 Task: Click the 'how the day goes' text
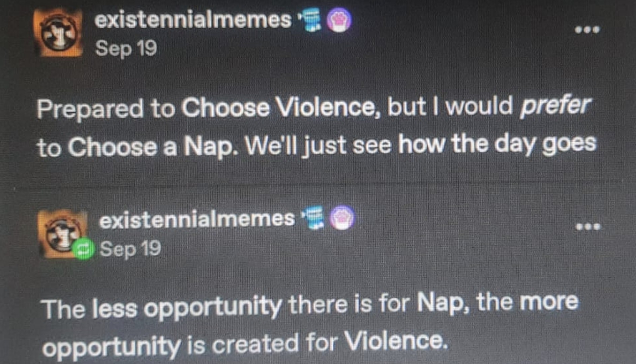tap(497, 144)
